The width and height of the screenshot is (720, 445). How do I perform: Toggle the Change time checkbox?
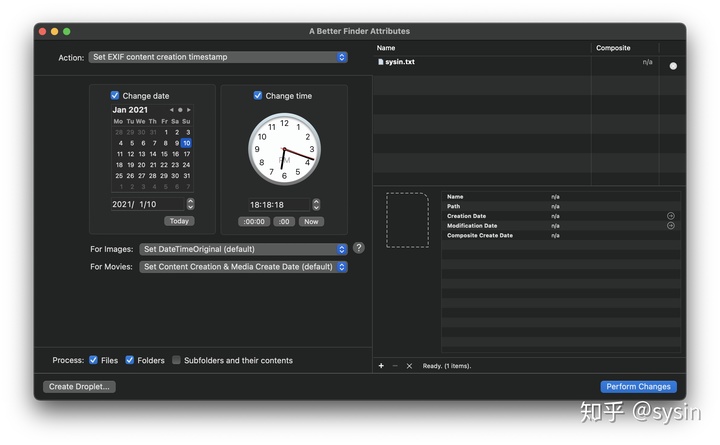pos(258,96)
